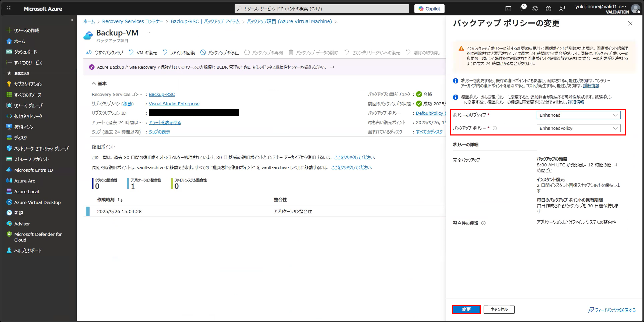
Task: Open the バックアップ ポリシー EnhancedPolicy dropdown
Action: pos(578,128)
